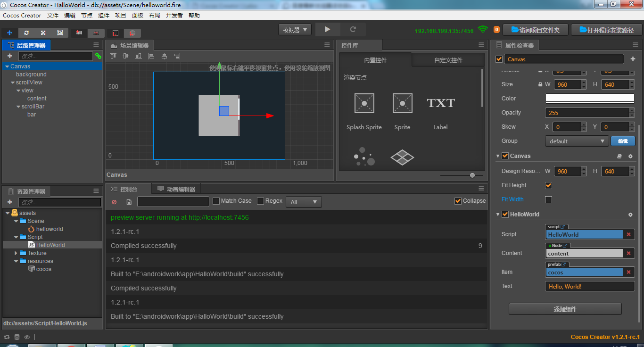Toggle Match Case filter
Image resolution: width=644 pixels, height=347 pixels.
click(216, 201)
